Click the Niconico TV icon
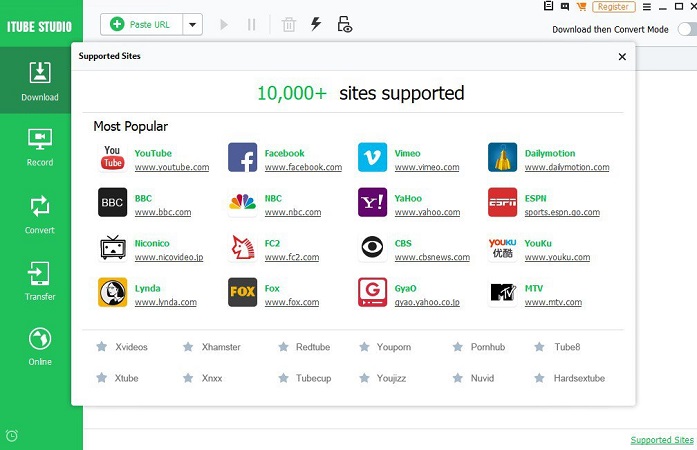Screen dimensions: 697x450 [112, 247]
